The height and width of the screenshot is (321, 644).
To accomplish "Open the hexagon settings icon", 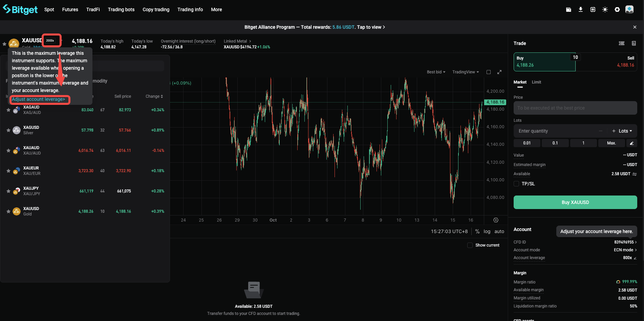I will pos(617,9).
